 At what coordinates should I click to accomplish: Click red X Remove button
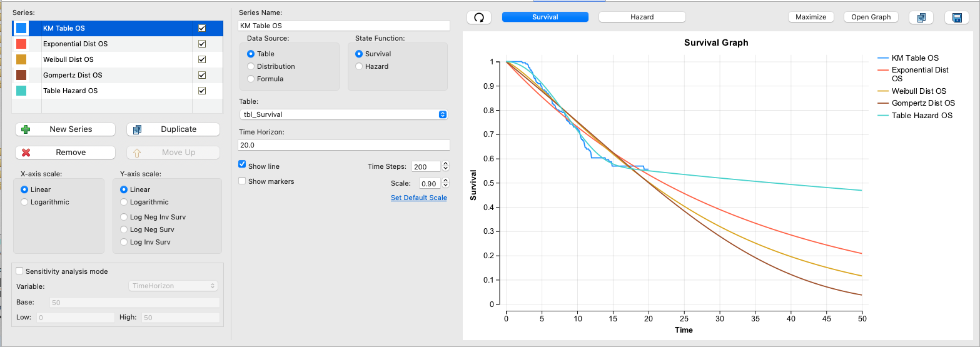tap(65, 153)
